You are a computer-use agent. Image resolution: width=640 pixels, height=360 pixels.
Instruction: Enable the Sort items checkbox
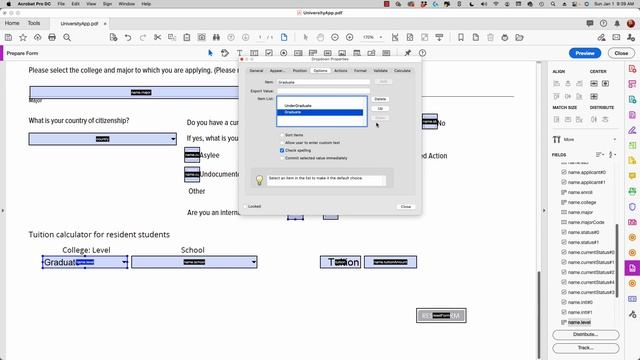pyautogui.click(x=282, y=135)
